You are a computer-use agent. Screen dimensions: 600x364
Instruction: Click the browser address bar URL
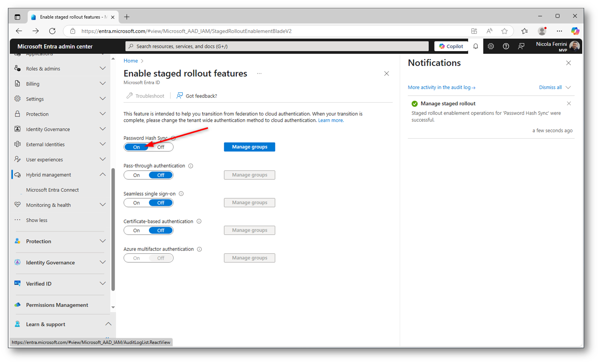pyautogui.click(x=186, y=31)
